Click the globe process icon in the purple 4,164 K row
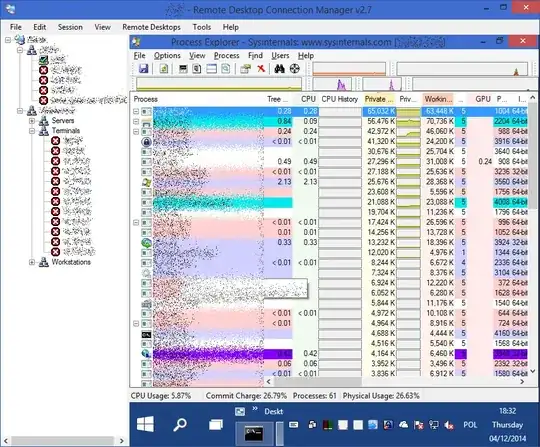This screenshot has width=540, height=447. pyautogui.click(x=146, y=354)
